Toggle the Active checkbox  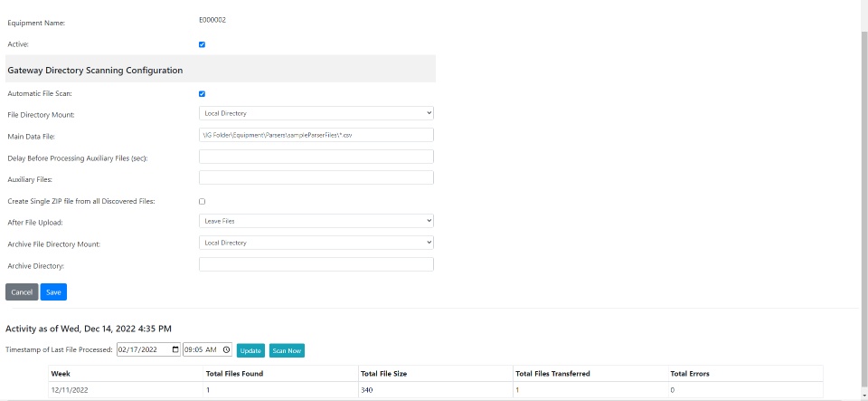pos(202,43)
